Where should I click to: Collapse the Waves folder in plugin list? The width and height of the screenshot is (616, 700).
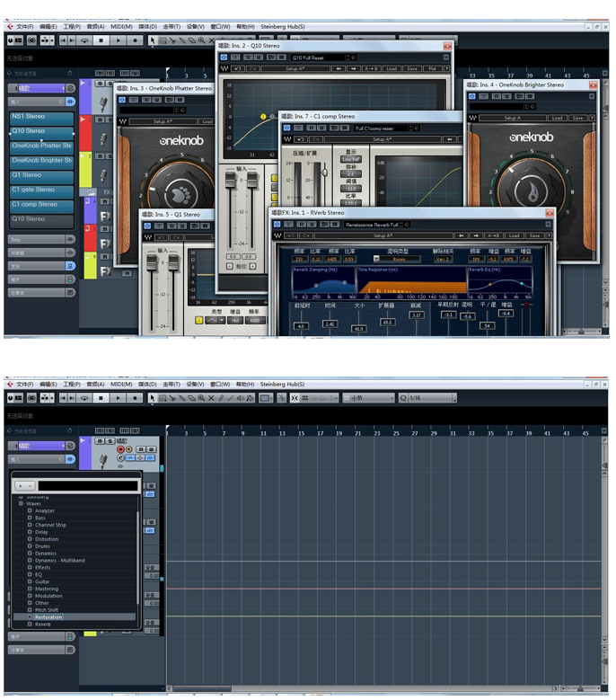coord(21,503)
